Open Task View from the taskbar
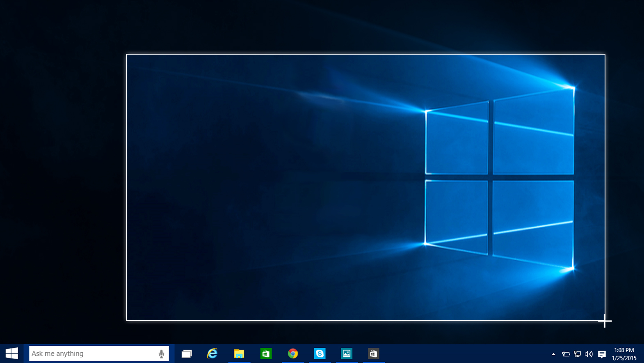The image size is (644, 363). point(187,354)
